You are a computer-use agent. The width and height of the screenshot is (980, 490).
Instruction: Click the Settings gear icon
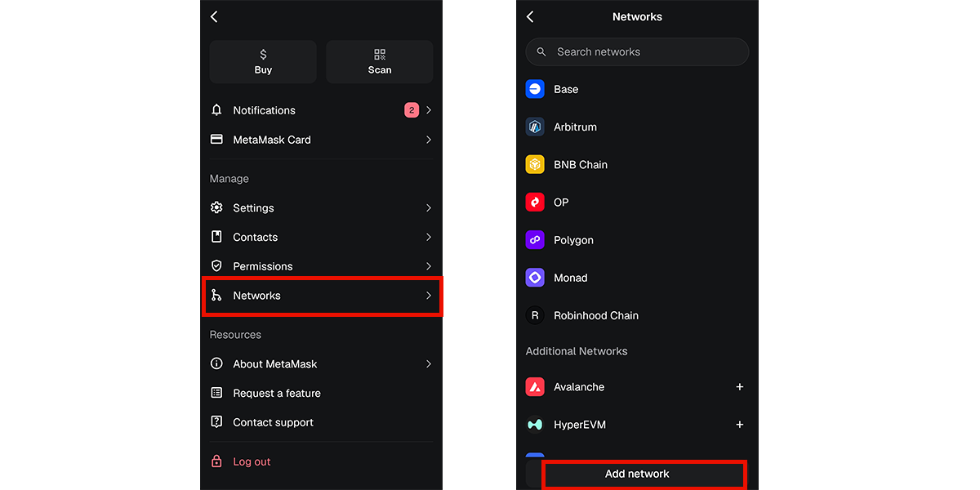(216, 207)
